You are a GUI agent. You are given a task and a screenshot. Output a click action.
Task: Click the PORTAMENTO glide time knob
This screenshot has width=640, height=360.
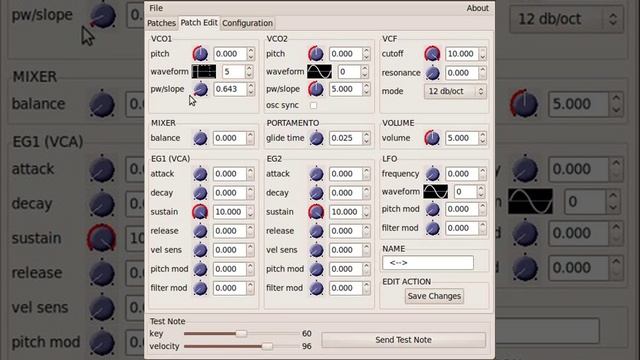tap(316, 138)
